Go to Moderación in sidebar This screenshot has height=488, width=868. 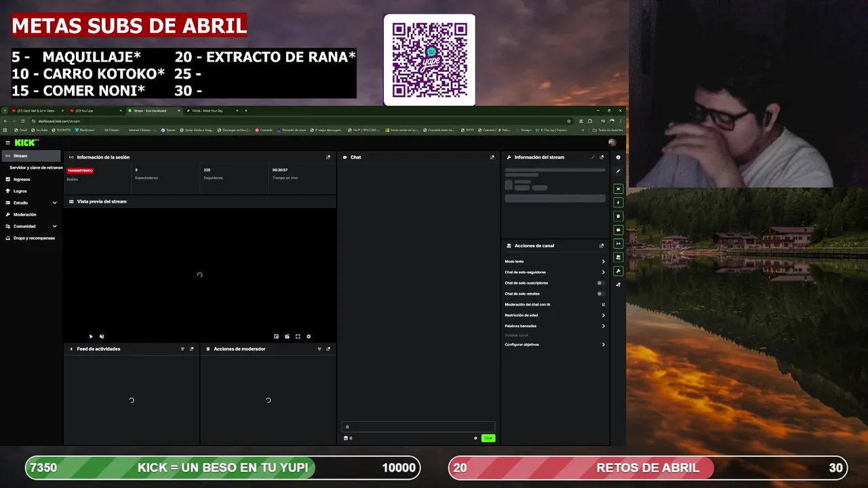click(24, 214)
